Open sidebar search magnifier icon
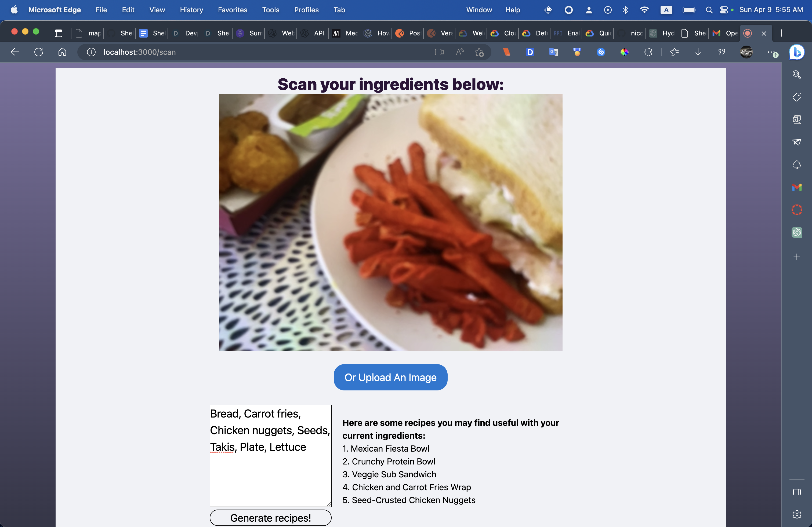The width and height of the screenshot is (812, 527). click(797, 74)
